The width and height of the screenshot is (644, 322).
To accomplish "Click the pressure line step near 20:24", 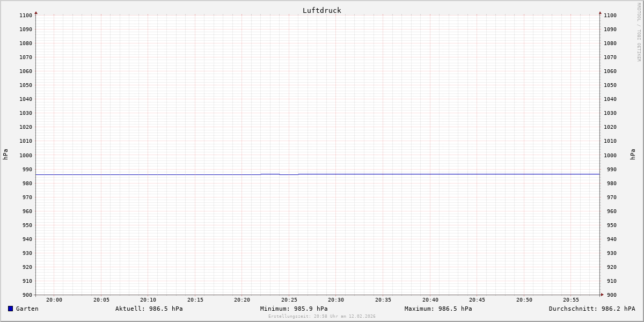I will point(280,174).
